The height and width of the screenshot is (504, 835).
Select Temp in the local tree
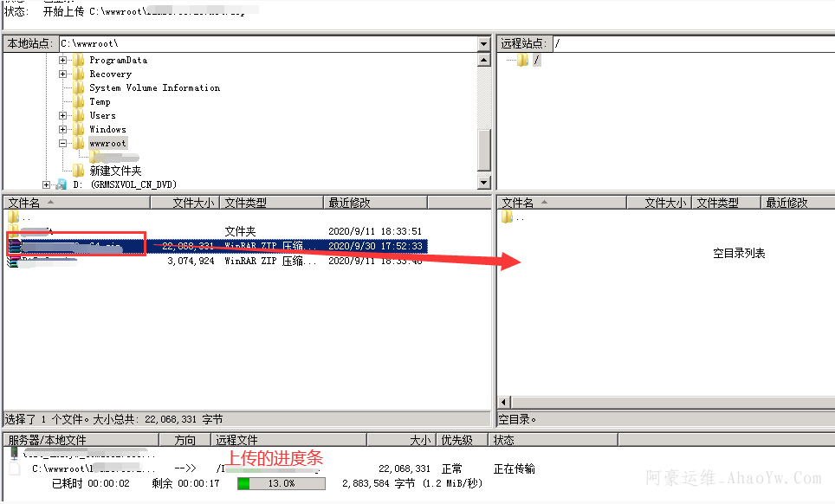(100, 101)
